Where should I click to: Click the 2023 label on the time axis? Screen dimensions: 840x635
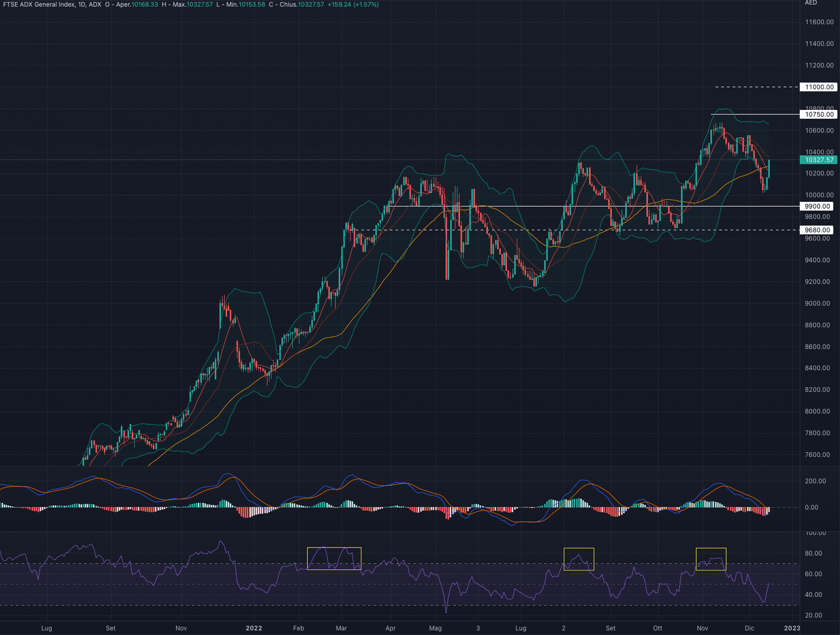pos(791,628)
